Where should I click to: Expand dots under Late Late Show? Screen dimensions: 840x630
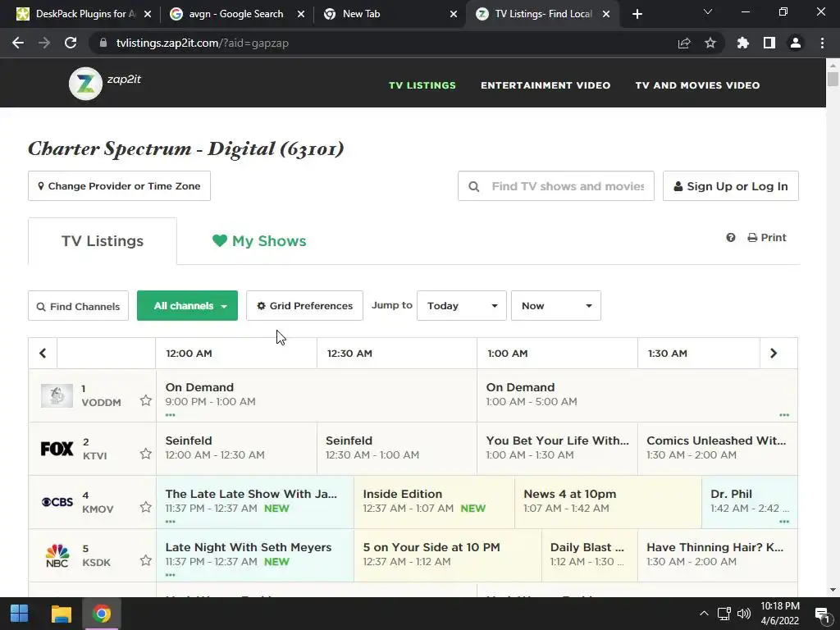coord(171,522)
